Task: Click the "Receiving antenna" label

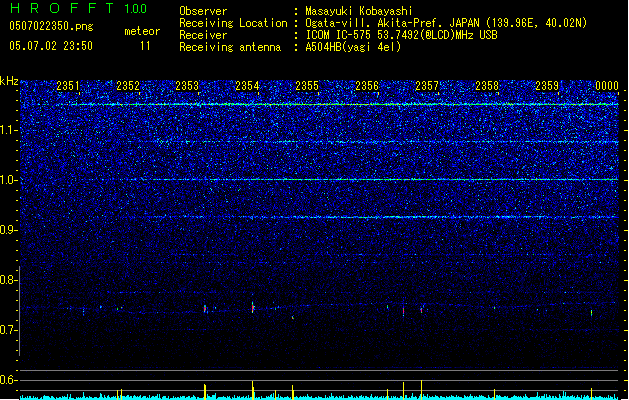Action: point(230,47)
